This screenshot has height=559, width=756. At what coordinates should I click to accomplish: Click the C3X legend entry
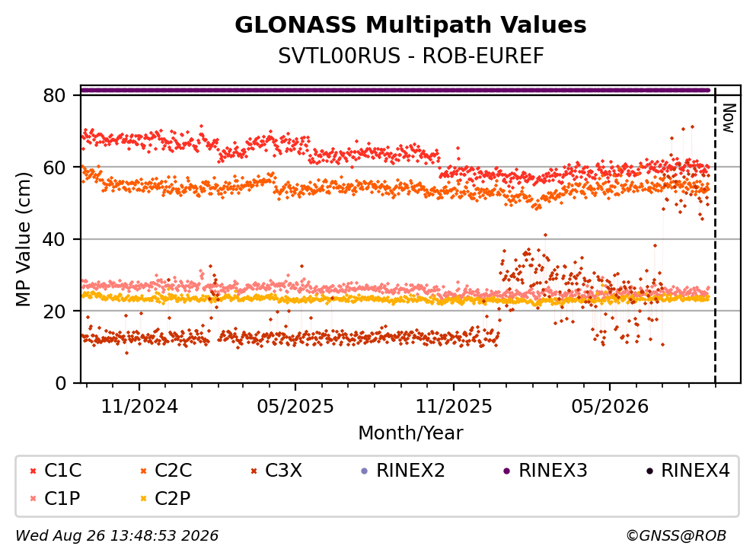click(x=276, y=470)
